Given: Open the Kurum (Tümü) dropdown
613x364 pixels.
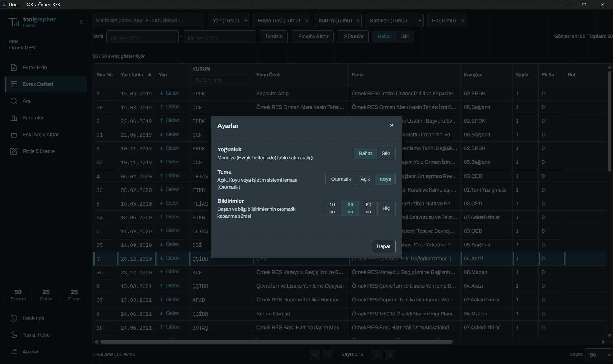Looking at the screenshot, I should 337,20.
